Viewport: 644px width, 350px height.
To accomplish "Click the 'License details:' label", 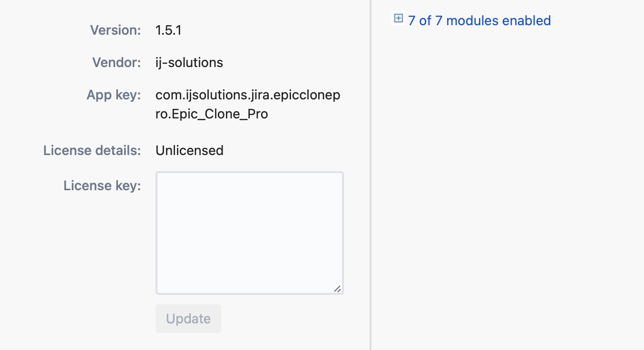I will 92,151.
